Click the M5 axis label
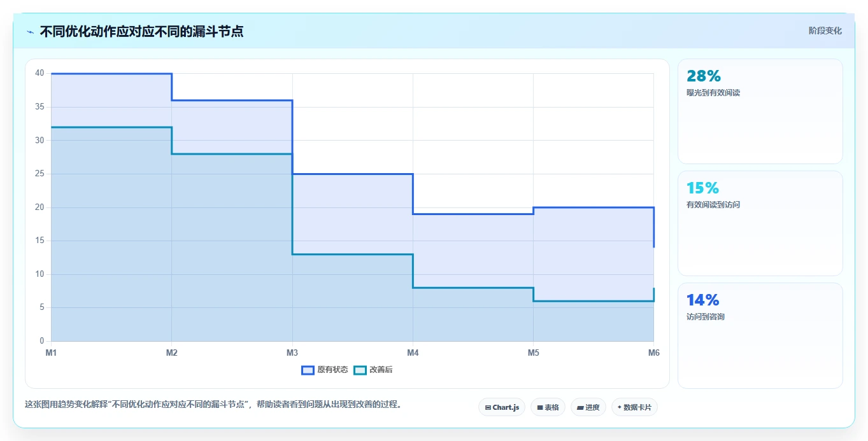Image resolution: width=868 pixels, height=441 pixels. tap(533, 353)
